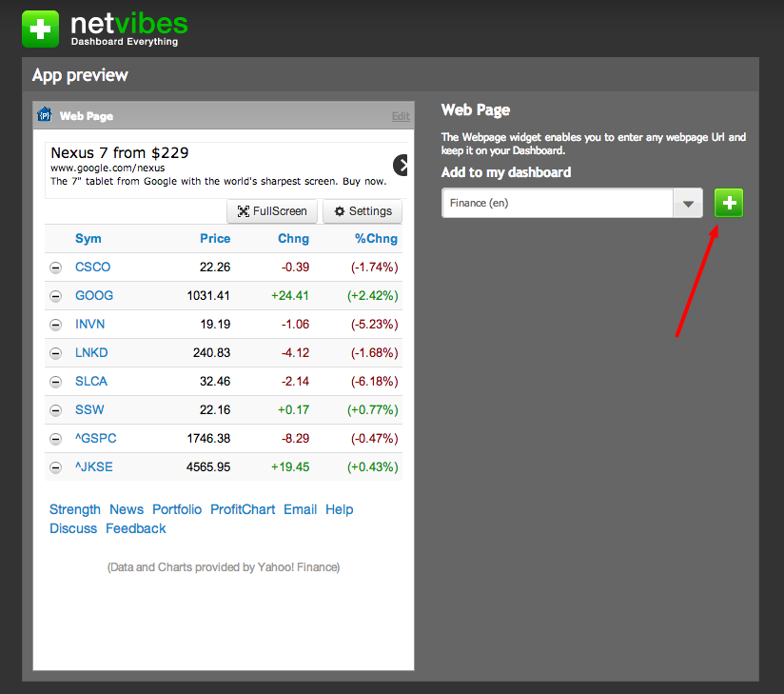
Task: Remove ^GSPC using its minus icon
Action: [x=55, y=439]
